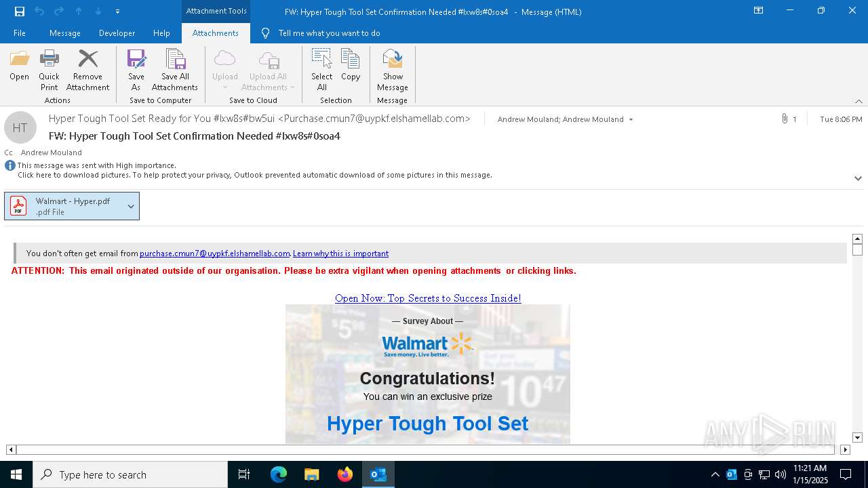Click the Previous Item up arrow
The height and width of the screenshot is (488, 868).
pos(79,11)
